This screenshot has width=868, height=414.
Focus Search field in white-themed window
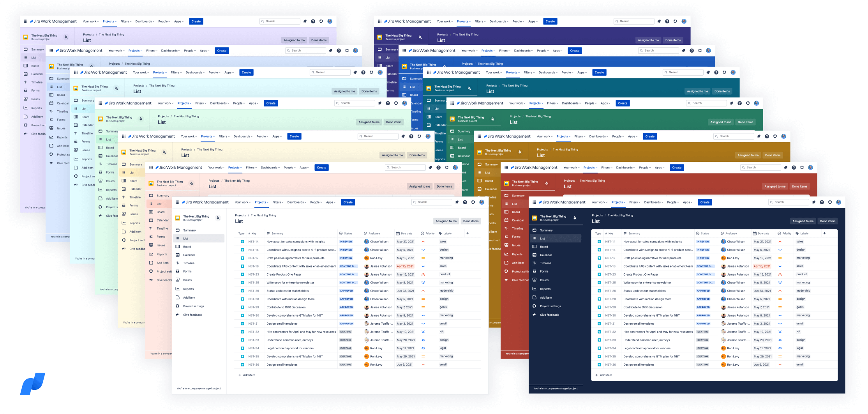click(x=432, y=202)
